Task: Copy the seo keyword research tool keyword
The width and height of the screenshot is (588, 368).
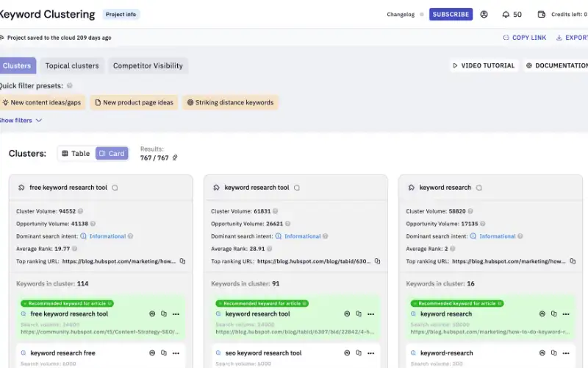Action: [359, 353]
